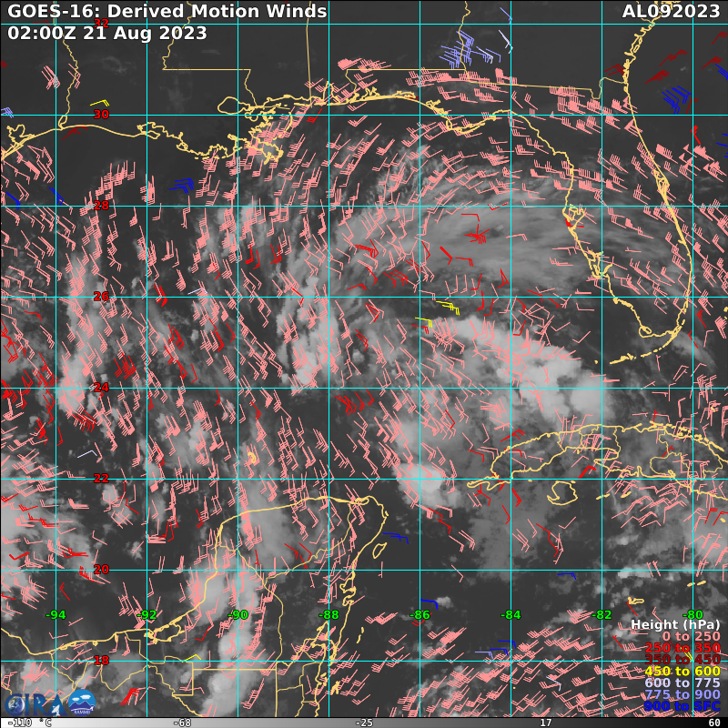Select the "900 to SFC" legend entry
Viewport: 728px width, 728px height.
point(682,706)
